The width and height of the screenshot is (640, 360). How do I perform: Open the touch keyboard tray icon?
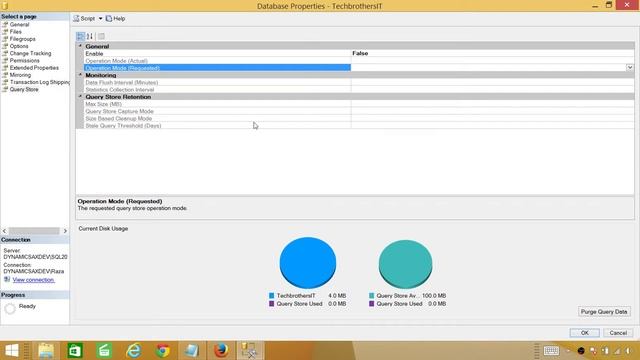pyautogui.click(x=551, y=351)
